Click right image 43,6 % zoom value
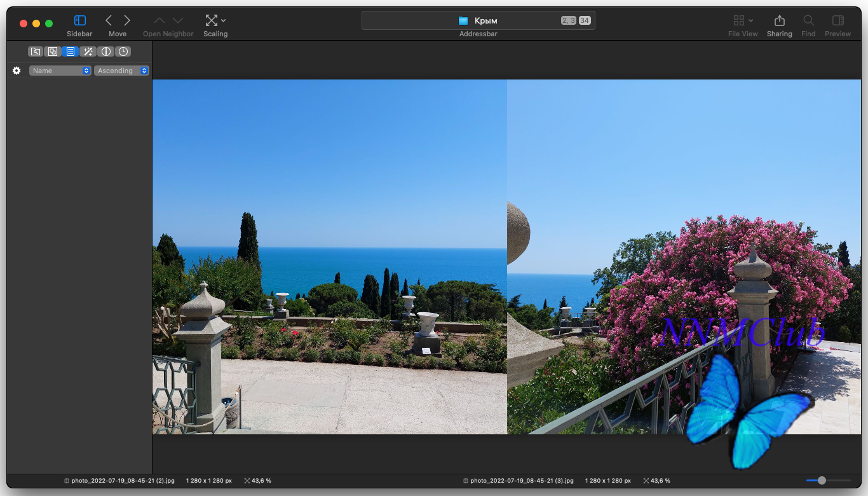Viewport: 868px width, 496px height. (660, 481)
